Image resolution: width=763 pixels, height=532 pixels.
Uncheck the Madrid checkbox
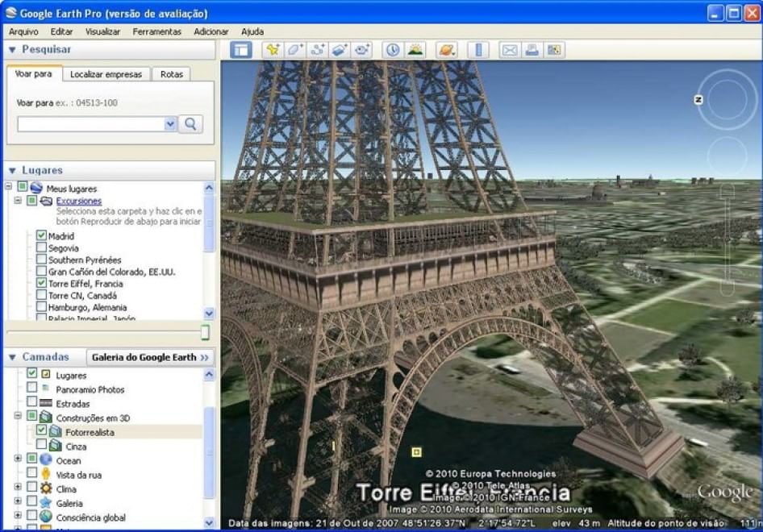(x=41, y=235)
